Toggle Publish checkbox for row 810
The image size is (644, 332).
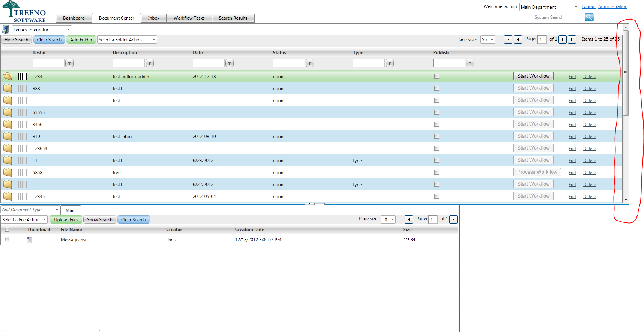tap(437, 137)
